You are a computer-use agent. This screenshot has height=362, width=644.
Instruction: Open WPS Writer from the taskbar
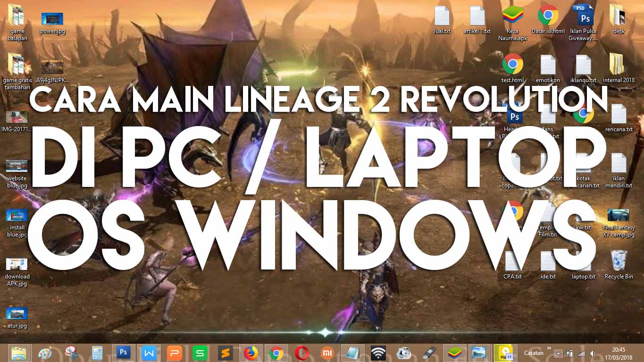tap(150, 353)
